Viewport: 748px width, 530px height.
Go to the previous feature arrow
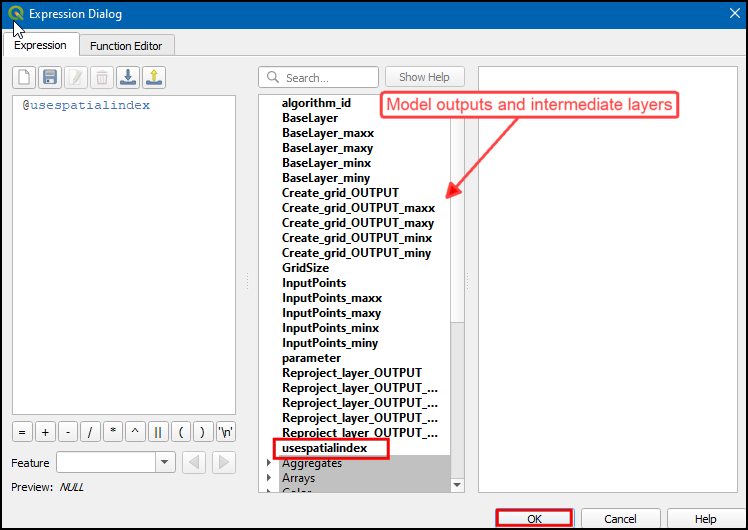194,462
